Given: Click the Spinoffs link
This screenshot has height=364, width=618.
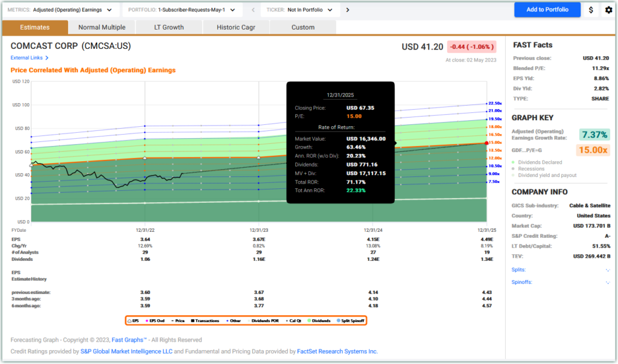Looking at the screenshot, I should (521, 283).
